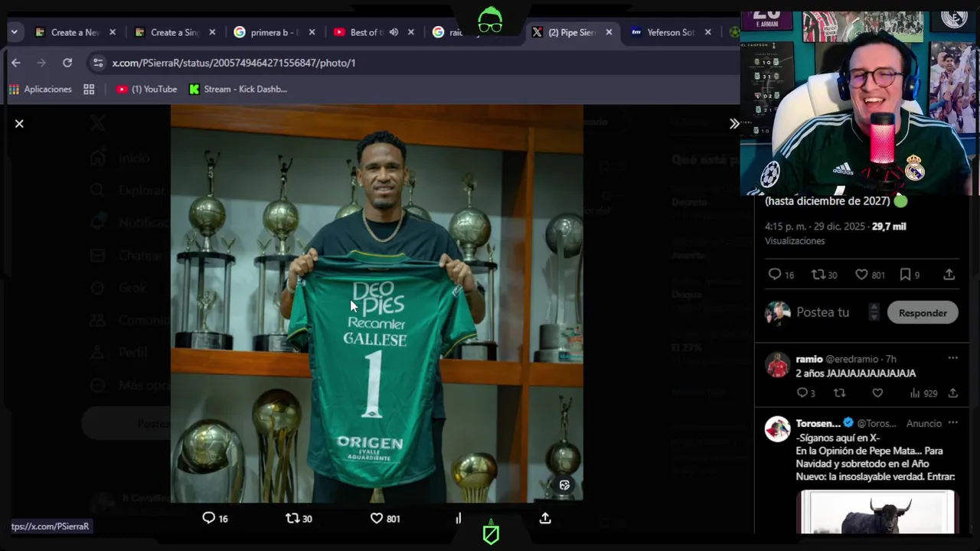Screen dimensions: 980x551
Task: Open the (1) YouTube bookmark
Action: click(x=146, y=90)
